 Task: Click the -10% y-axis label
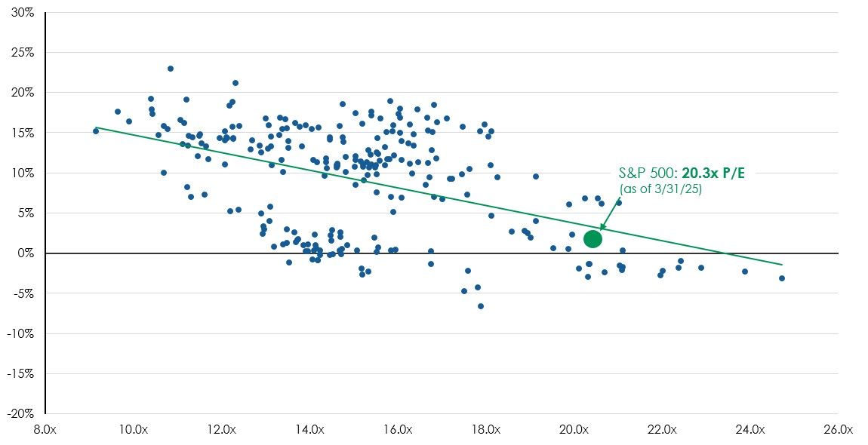point(20,333)
